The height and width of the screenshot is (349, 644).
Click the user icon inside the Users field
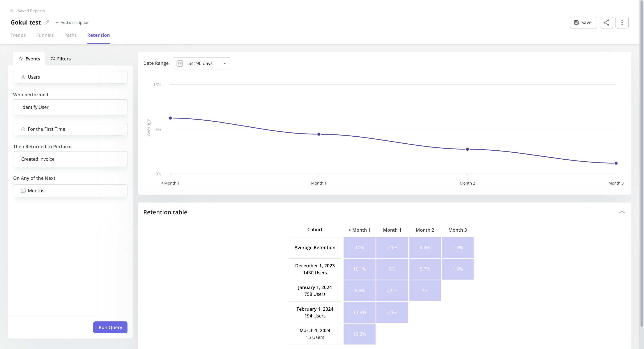click(x=23, y=77)
